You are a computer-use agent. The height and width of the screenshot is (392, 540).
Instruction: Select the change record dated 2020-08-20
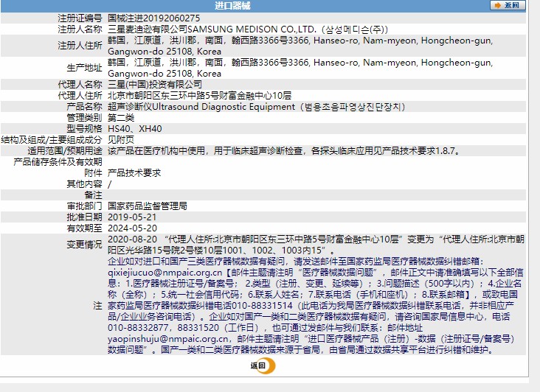click(x=316, y=245)
